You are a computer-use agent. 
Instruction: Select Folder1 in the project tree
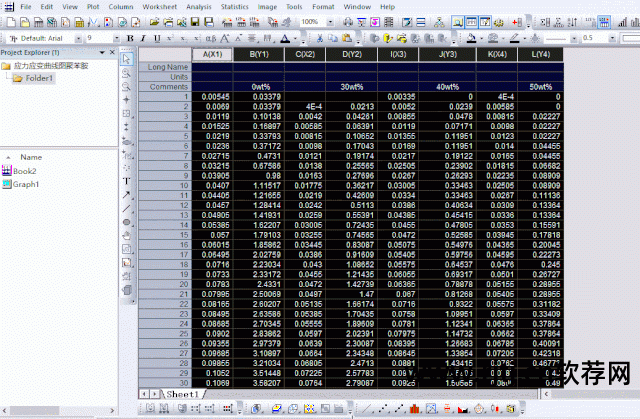coord(39,78)
